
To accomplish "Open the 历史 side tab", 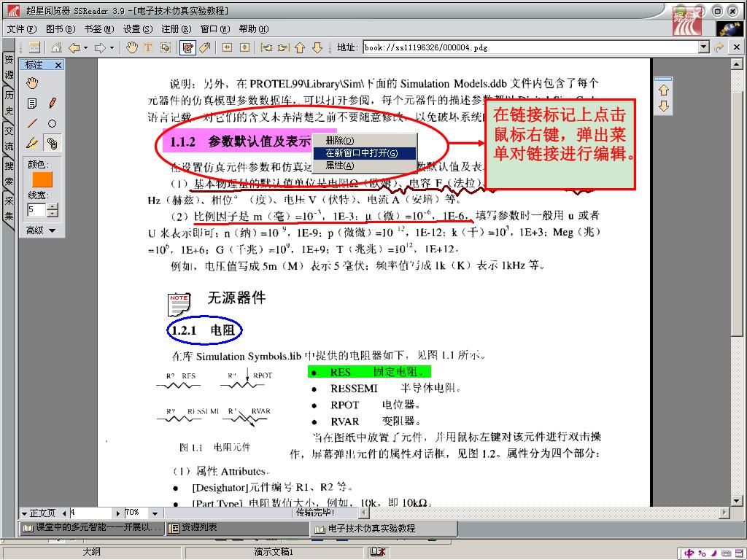I will [9, 102].
